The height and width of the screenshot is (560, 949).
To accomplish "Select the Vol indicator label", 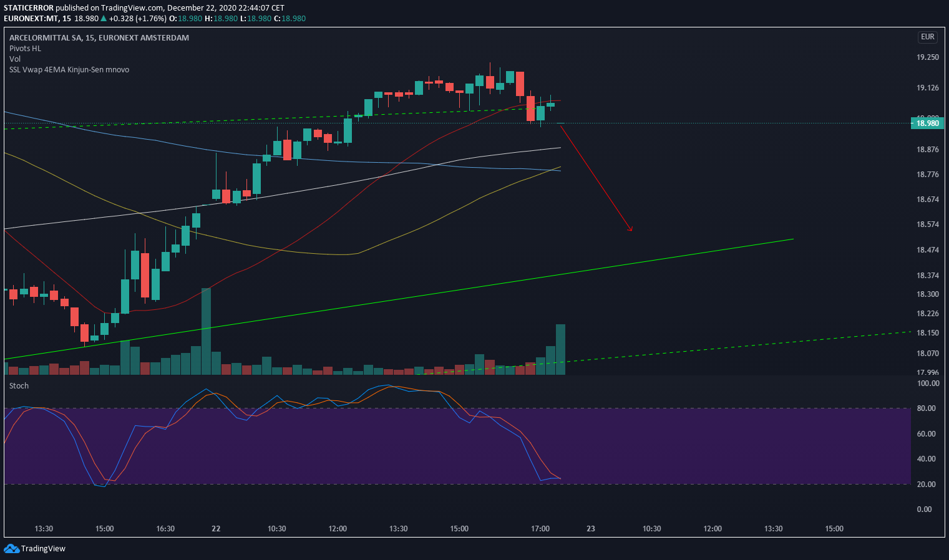I will pyautogui.click(x=15, y=59).
